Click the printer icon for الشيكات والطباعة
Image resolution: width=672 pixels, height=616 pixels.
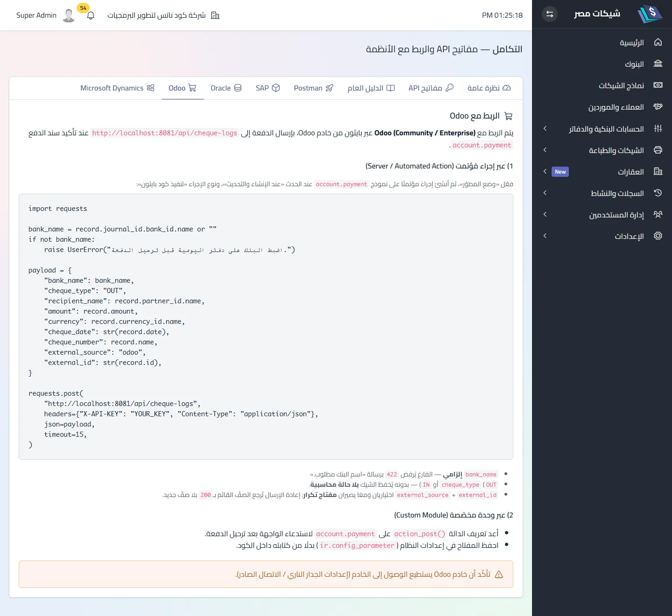point(658,150)
